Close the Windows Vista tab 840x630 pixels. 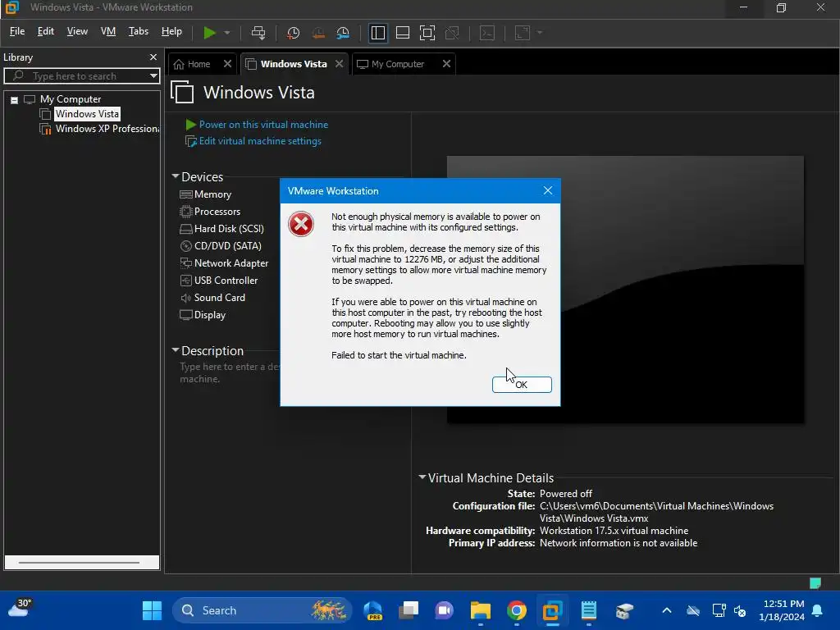click(x=339, y=64)
